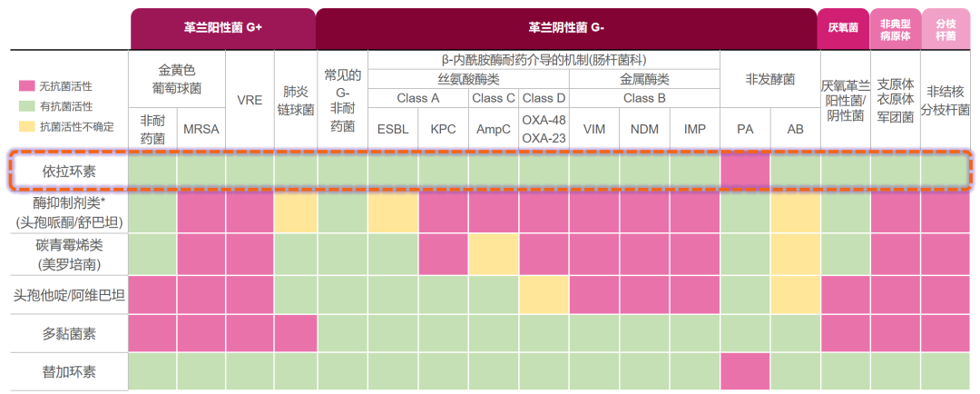Select the VRE column header
This screenshot has height=394, width=980.
click(250, 100)
